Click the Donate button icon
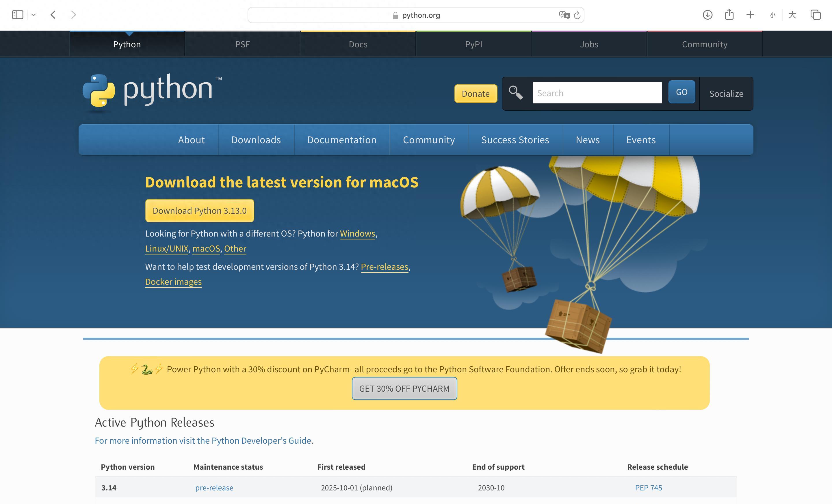This screenshot has width=832, height=504. 476,93
